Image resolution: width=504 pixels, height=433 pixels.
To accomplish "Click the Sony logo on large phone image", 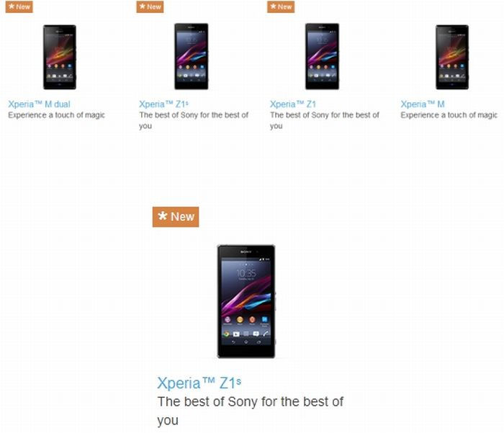I will pyautogui.click(x=246, y=251).
